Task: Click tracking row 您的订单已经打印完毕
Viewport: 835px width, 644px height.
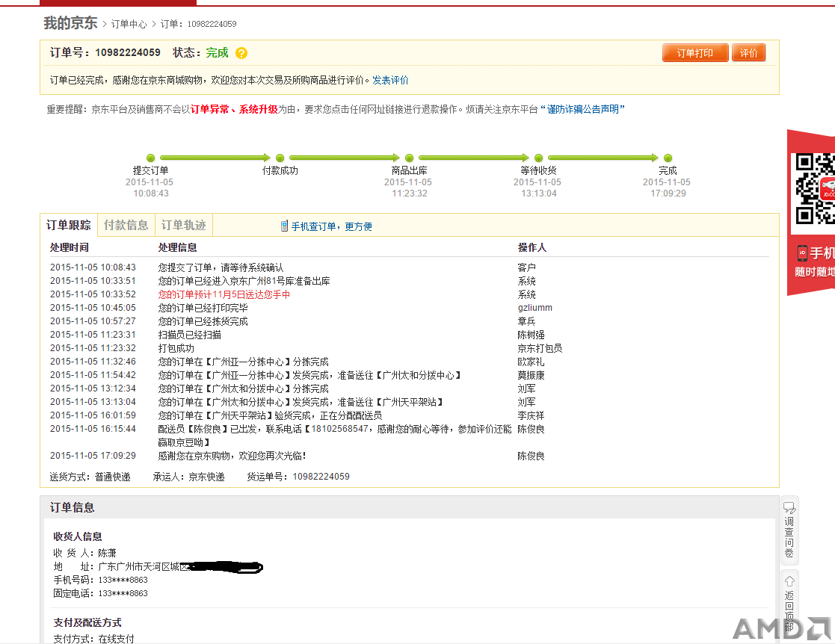Action: click(203, 308)
